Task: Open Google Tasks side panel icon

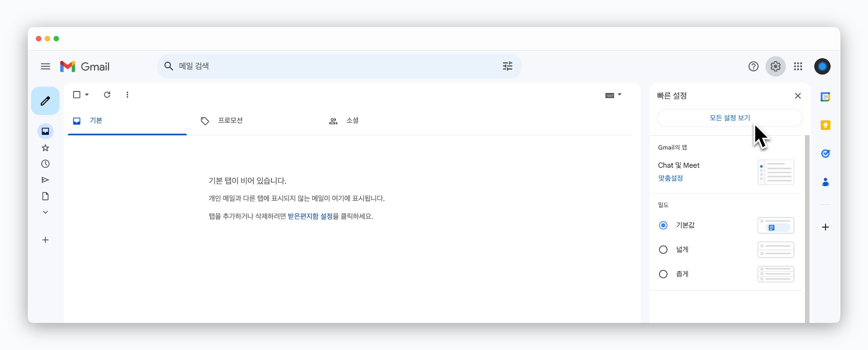Action: [x=825, y=154]
